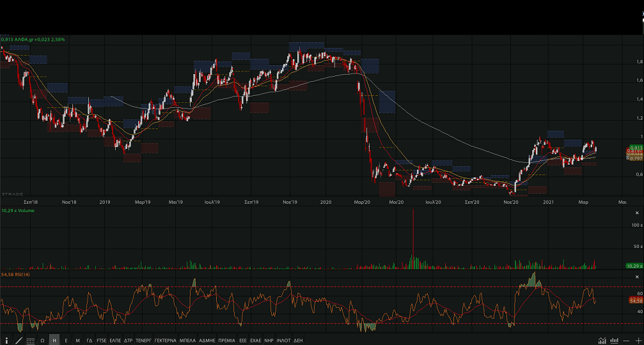Open the chart type icon at bottom right

(602, 341)
